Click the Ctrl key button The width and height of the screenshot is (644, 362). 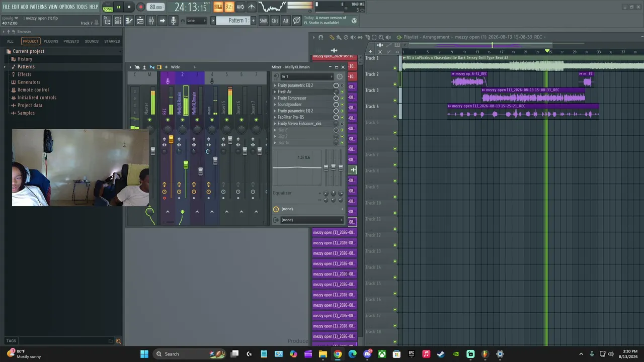point(275,21)
